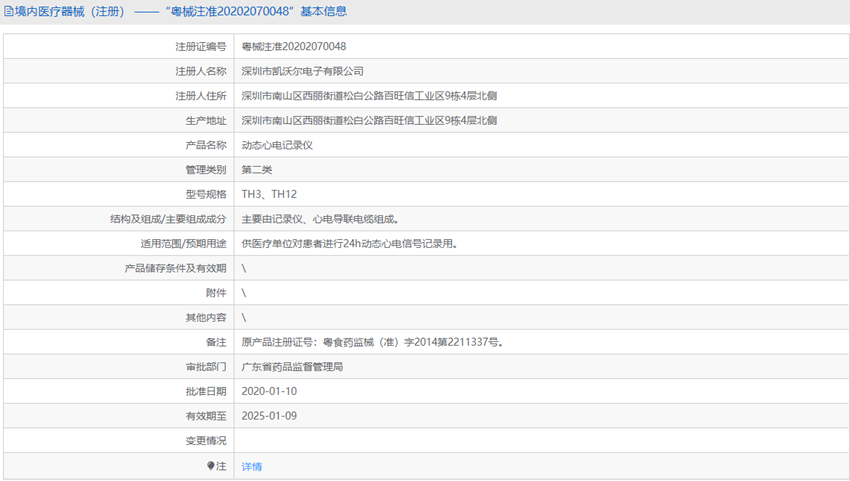Click registrant name 深圳市凯沃尔电子有限公司
850x481 pixels.
[x=302, y=71]
